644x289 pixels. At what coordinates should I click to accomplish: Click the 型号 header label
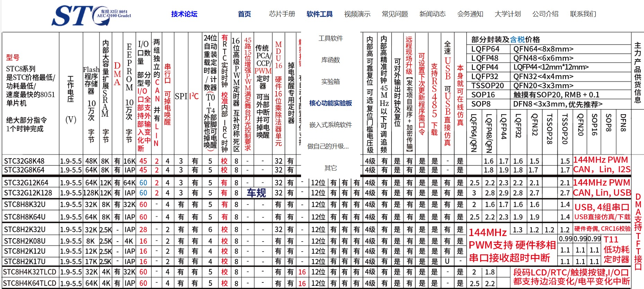click(13, 58)
